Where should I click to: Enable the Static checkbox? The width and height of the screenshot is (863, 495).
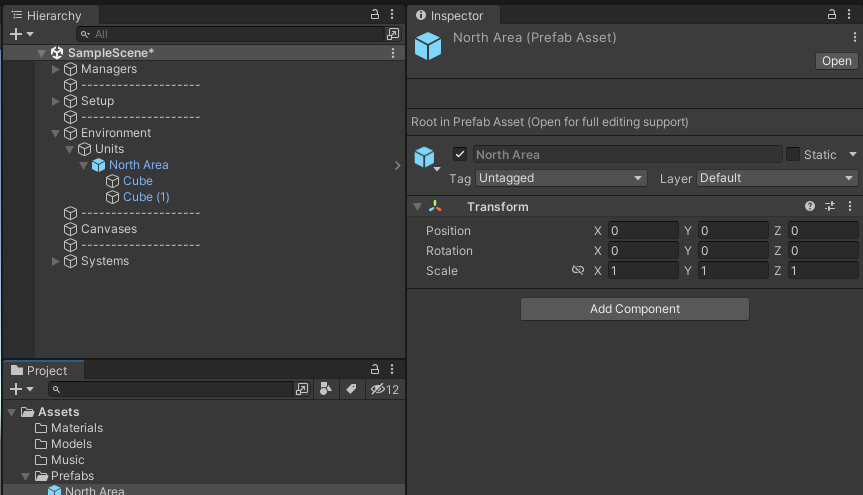793,155
